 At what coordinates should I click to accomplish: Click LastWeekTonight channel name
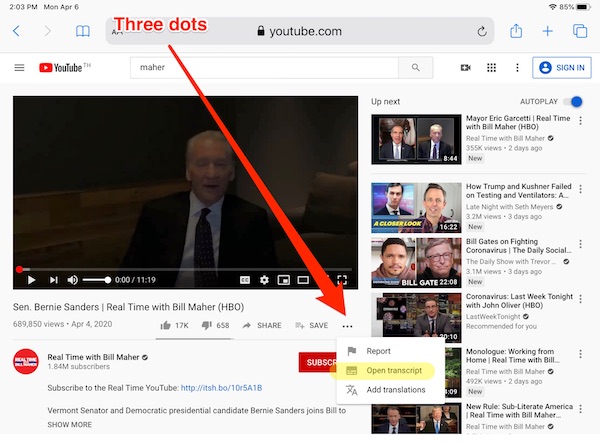pyautogui.click(x=493, y=317)
